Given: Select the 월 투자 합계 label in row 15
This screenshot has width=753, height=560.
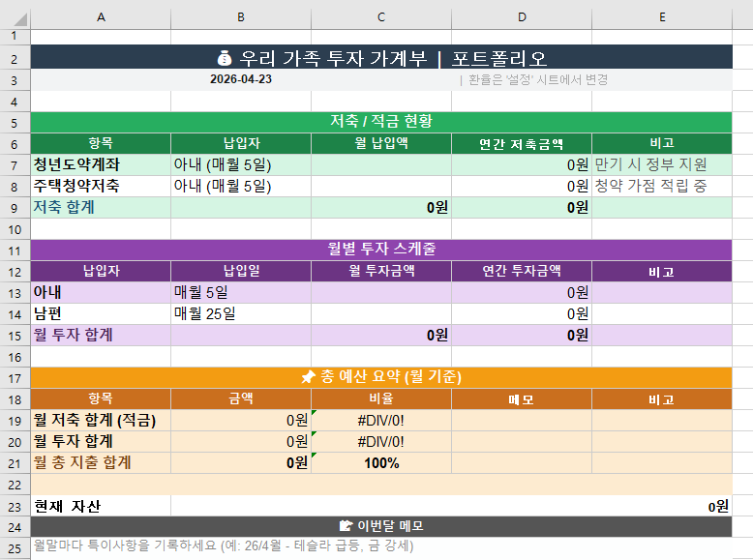Looking at the screenshot, I should pyautogui.click(x=101, y=335).
